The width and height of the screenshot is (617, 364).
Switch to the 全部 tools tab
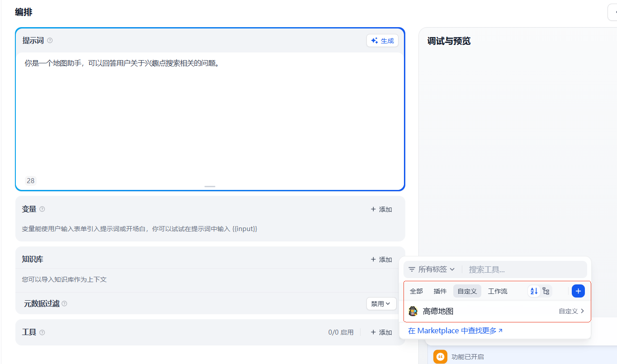416,291
